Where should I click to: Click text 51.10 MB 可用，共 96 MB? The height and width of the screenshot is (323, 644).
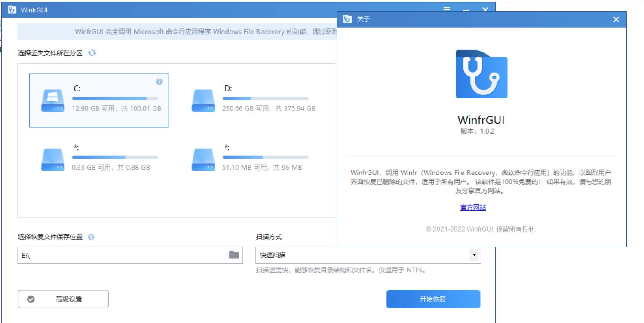tap(262, 167)
